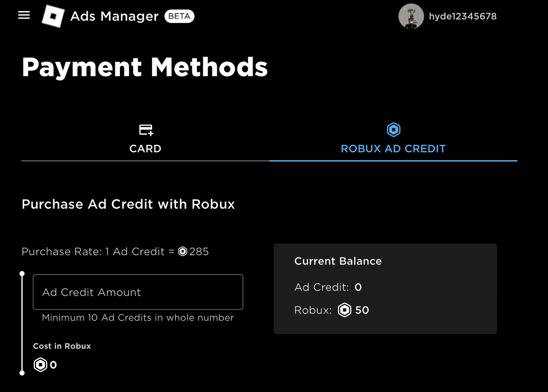This screenshot has width=548, height=392.
Task: Click the Ad Credit: 0 balance entry
Action: pos(328,287)
